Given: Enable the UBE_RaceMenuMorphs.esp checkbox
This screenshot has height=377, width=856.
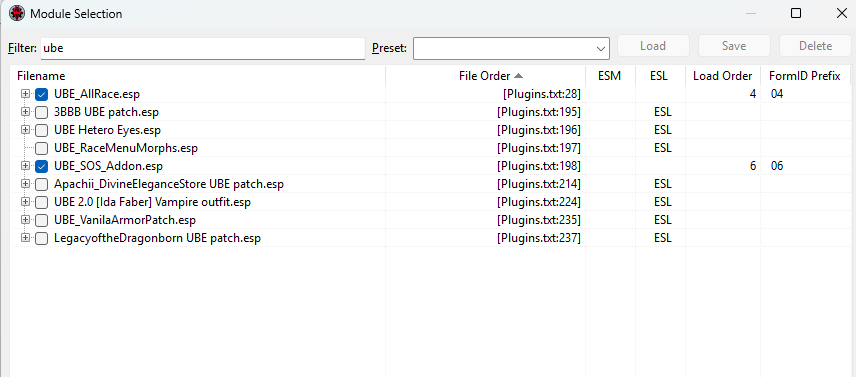Looking at the screenshot, I should (41, 148).
